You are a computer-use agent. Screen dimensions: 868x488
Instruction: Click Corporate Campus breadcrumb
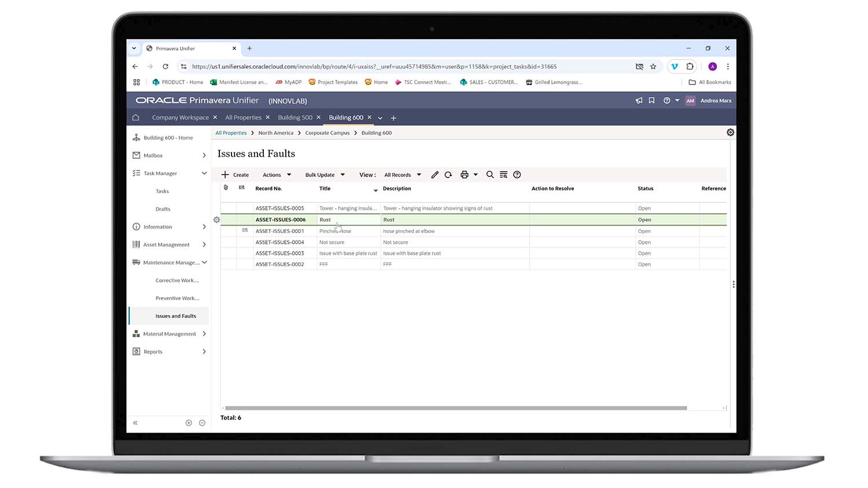point(328,133)
